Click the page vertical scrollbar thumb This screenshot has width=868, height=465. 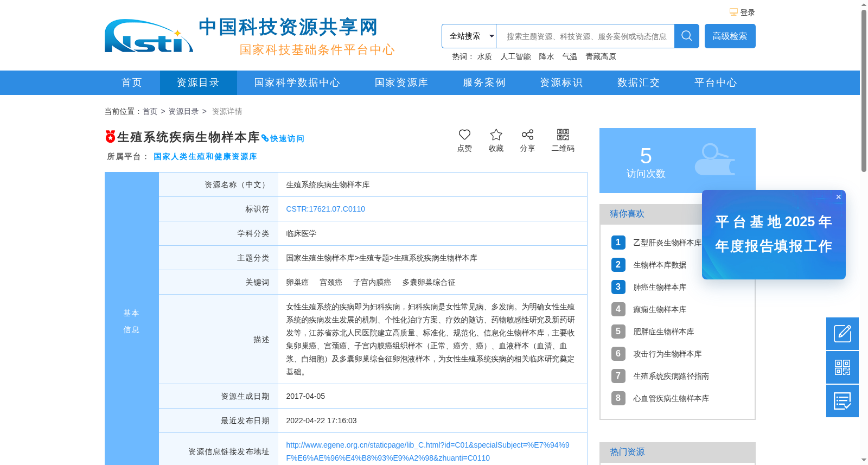pyautogui.click(x=864, y=91)
